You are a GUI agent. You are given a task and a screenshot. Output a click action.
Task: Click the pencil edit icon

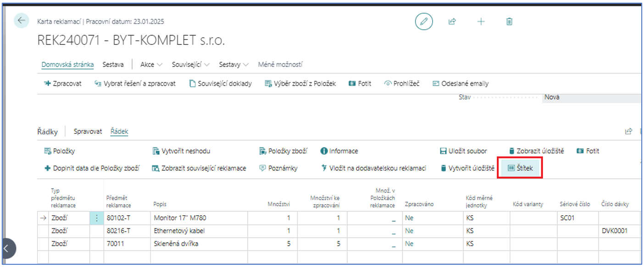(x=424, y=22)
